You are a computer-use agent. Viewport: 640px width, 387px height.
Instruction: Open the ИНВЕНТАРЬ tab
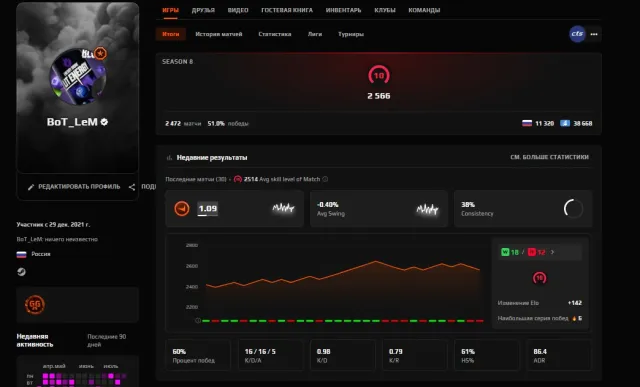point(344,10)
